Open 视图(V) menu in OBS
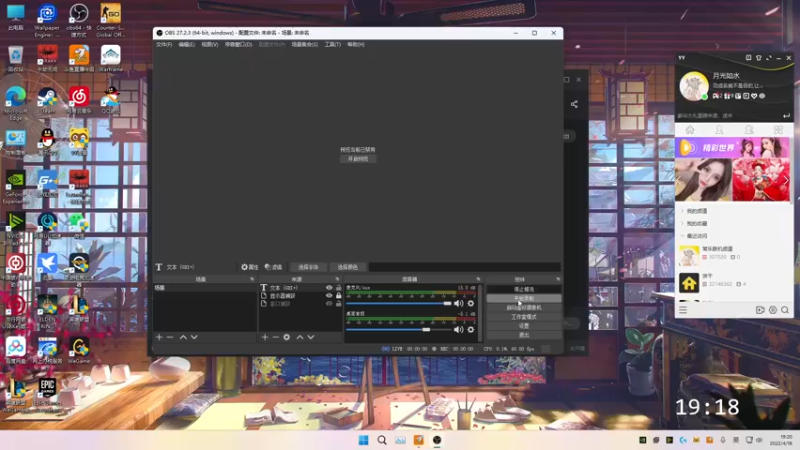The width and height of the screenshot is (800, 450). coord(210,44)
